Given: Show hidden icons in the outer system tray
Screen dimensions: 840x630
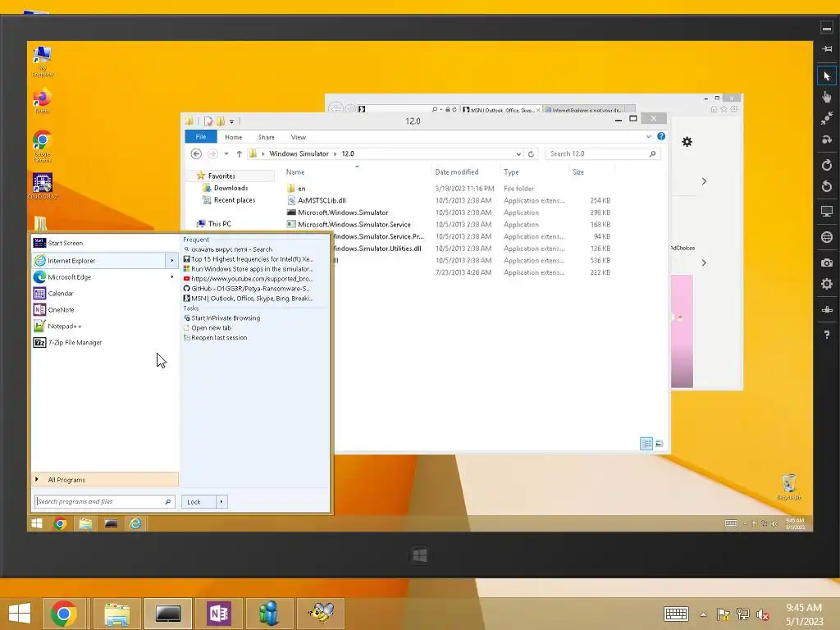Looking at the screenshot, I should (703, 614).
